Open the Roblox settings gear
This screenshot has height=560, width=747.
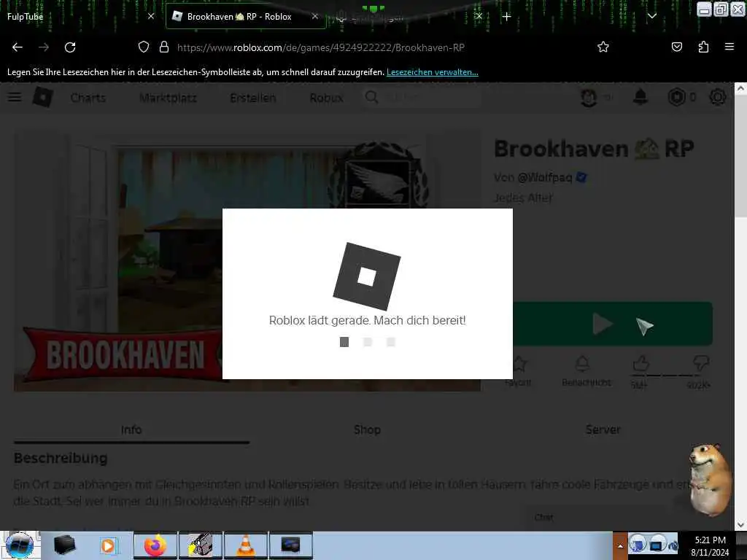pos(718,97)
